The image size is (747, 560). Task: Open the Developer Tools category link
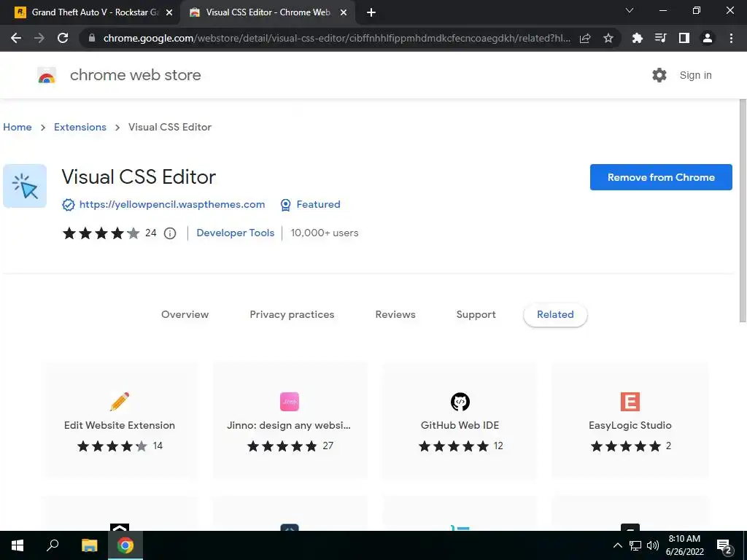click(x=236, y=233)
